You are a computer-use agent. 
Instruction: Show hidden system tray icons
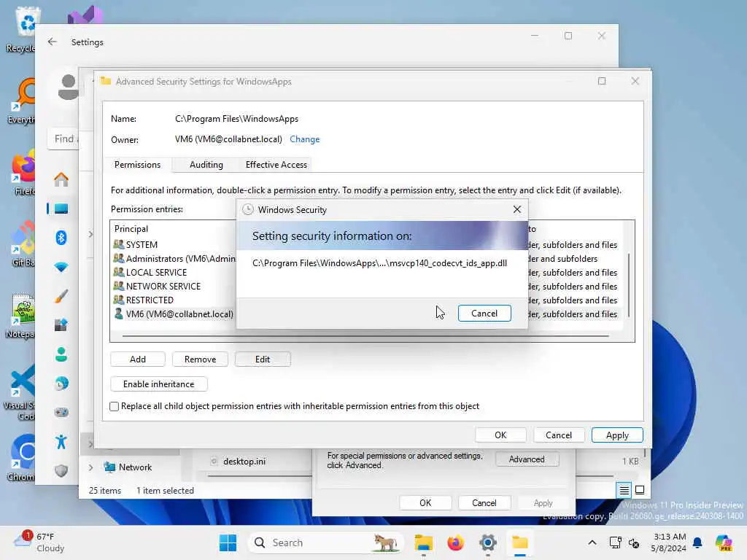[x=592, y=542]
